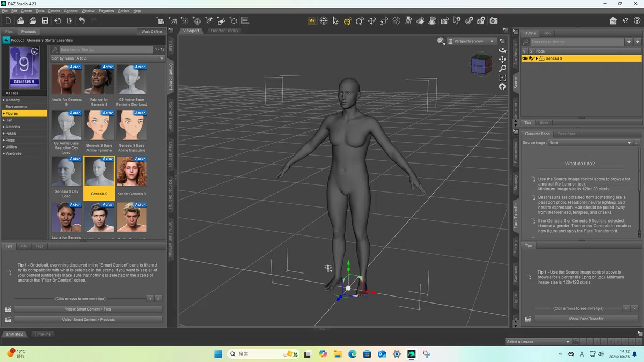
Task: Open the Windows Start button
Action: (x=218, y=354)
